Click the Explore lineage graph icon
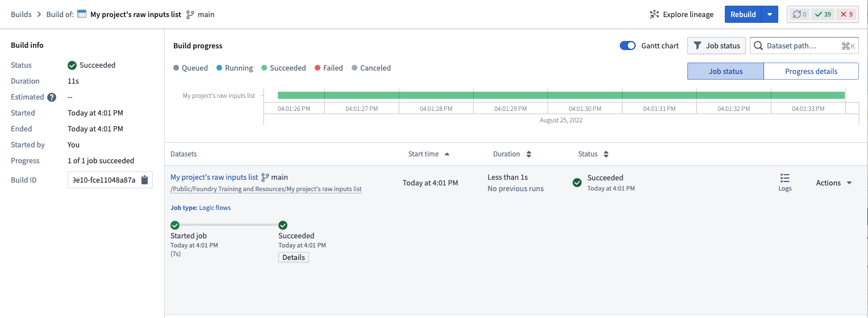The height and width of the screenshot is (318, 868). [x=654, y=14]
